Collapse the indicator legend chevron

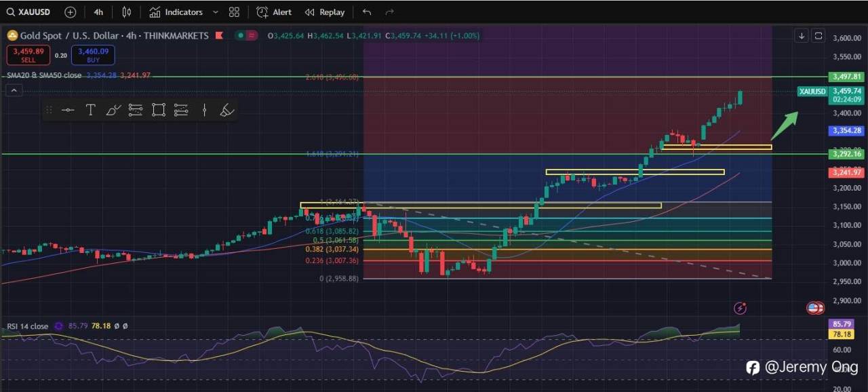(x=13, y=90)
